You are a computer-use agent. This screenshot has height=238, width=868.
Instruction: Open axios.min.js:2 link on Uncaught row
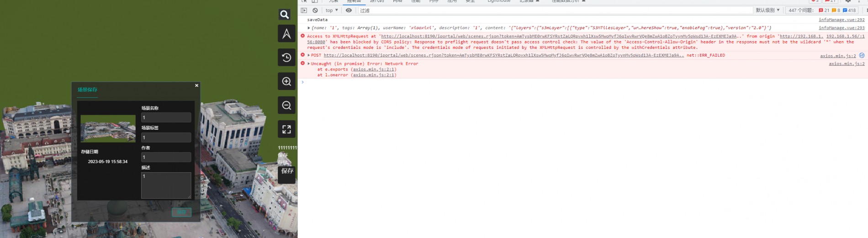pyautogui.click(x=847, y=63)
